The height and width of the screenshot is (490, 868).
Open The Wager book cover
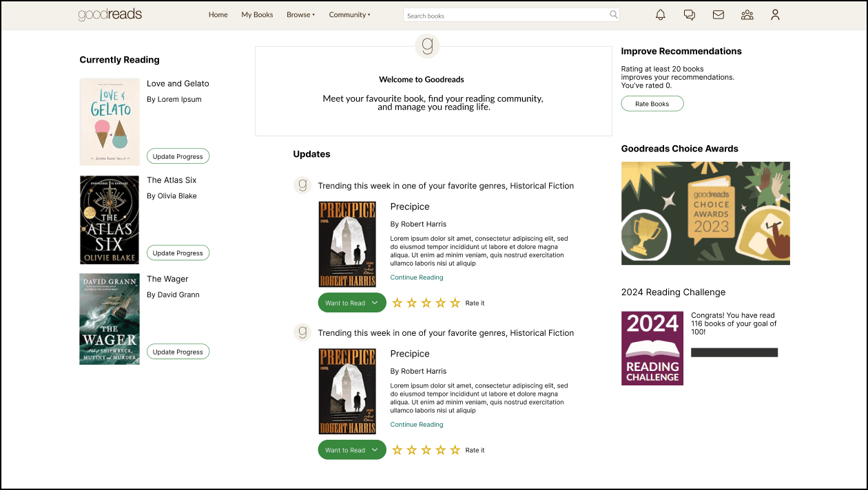(x=110, y=319)
